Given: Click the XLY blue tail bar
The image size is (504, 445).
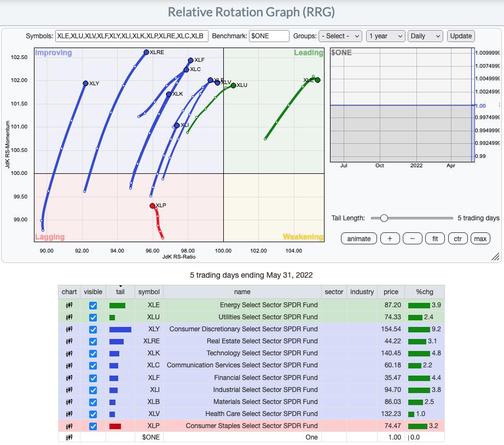Looking at the screenshot, I should tap(120, 330).
